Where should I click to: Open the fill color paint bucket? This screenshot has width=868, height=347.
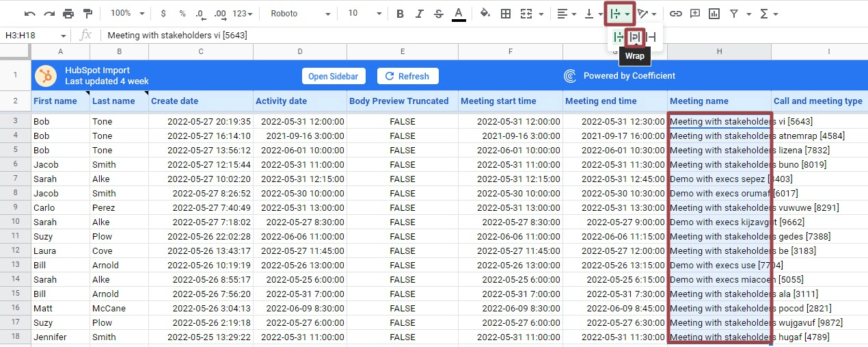pyautogui.click(x=485, y=13)
